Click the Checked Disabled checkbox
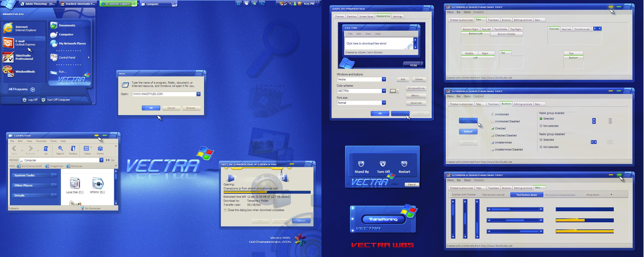 (493, 135)
